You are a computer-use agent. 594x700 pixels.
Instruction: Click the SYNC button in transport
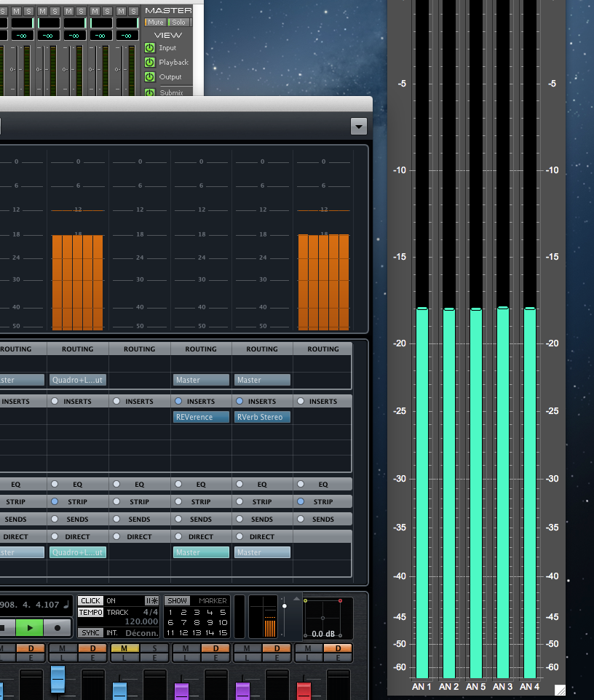tap(90, 633)
